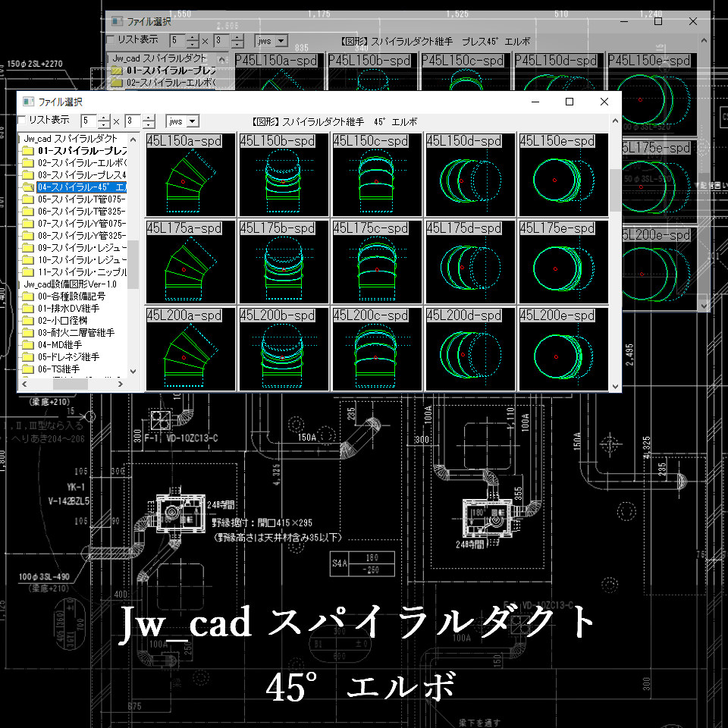Pick the 45L150c-spd figure thumbnail
Screen dimensions: 728x728
click(378, 174)
